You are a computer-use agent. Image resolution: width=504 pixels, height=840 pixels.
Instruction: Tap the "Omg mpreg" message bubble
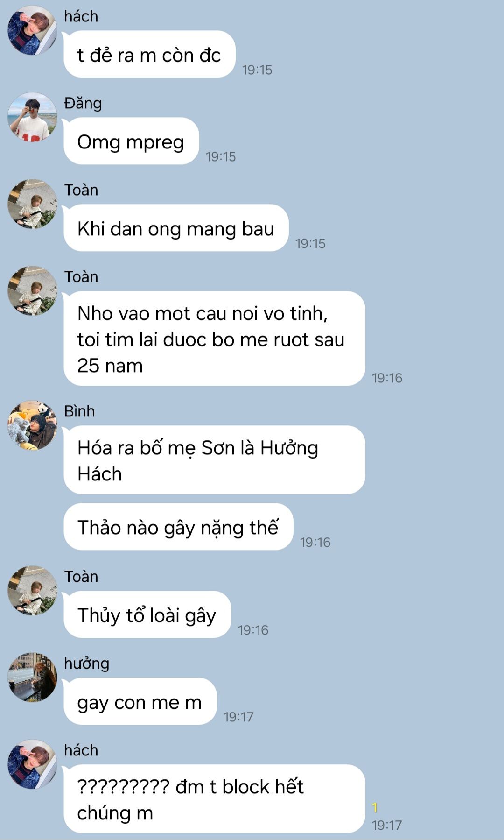pyautogui.click(x=131, y=141)
